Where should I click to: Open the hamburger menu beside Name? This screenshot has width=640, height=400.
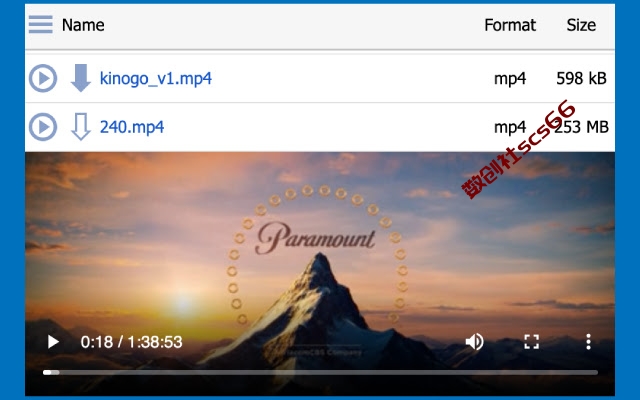[40, 24]
